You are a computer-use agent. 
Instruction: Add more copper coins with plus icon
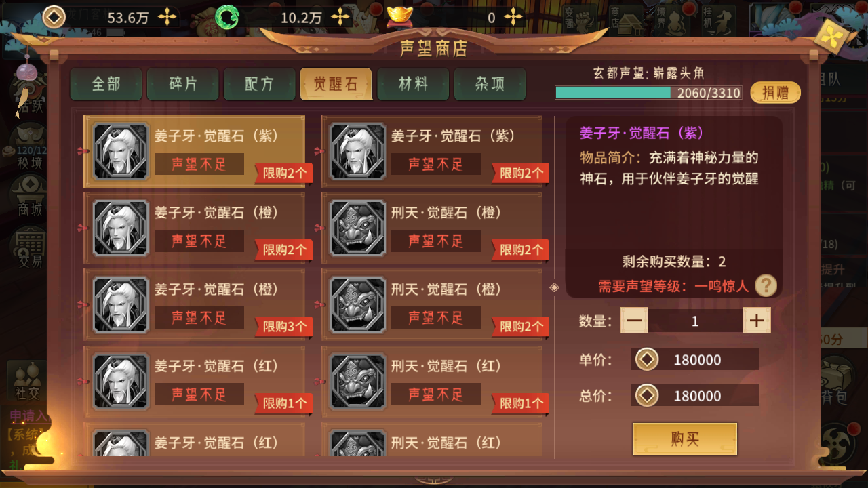pyautogui.click(x=167, y=17)
